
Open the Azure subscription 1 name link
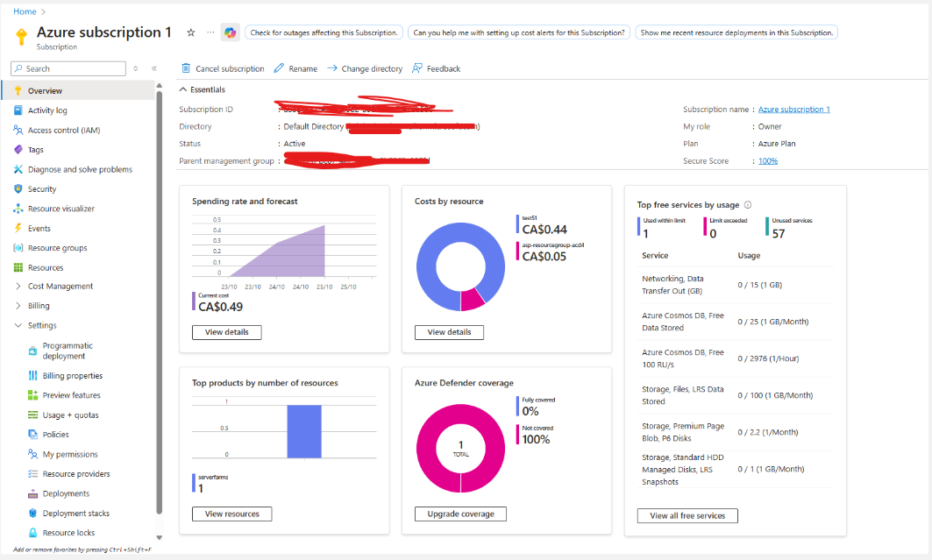(x=794, y=110)
